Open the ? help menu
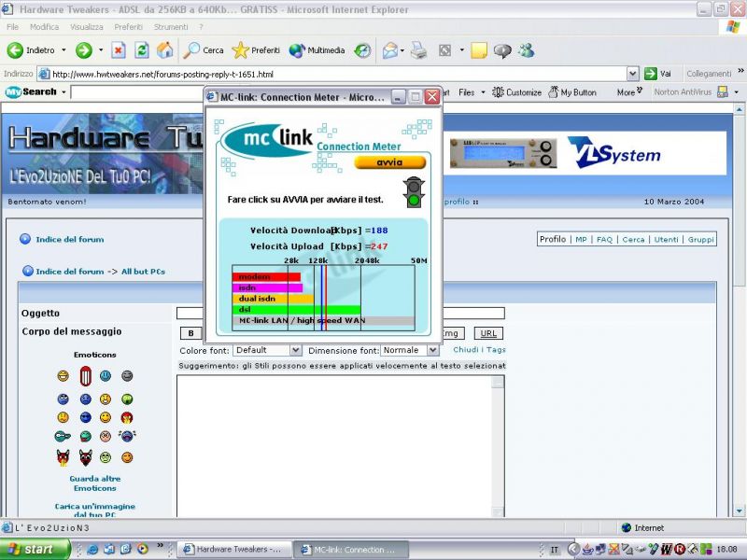 (x=201, y=27)
